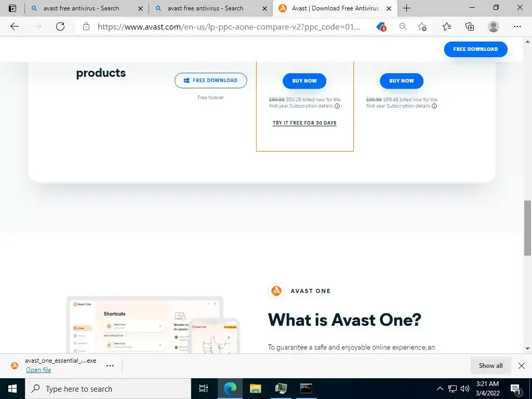Close the Avast Download Free Antivirus tab

(x=389, y=8)
